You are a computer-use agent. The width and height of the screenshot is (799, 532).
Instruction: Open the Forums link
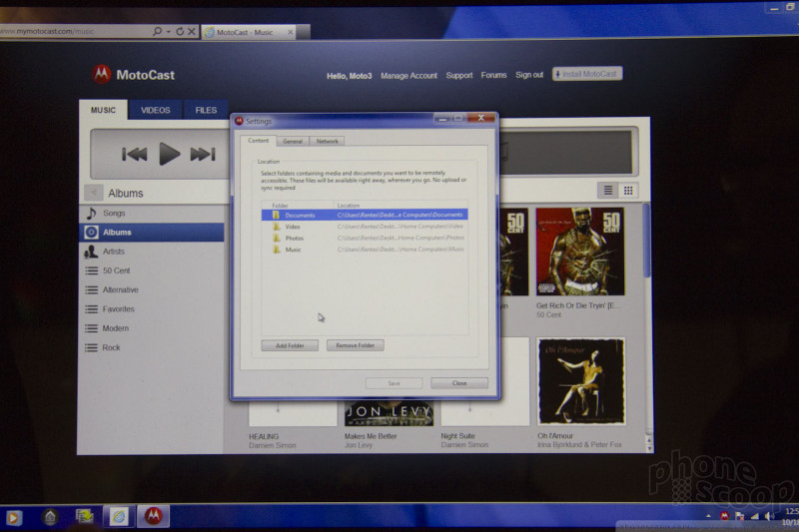493,75
